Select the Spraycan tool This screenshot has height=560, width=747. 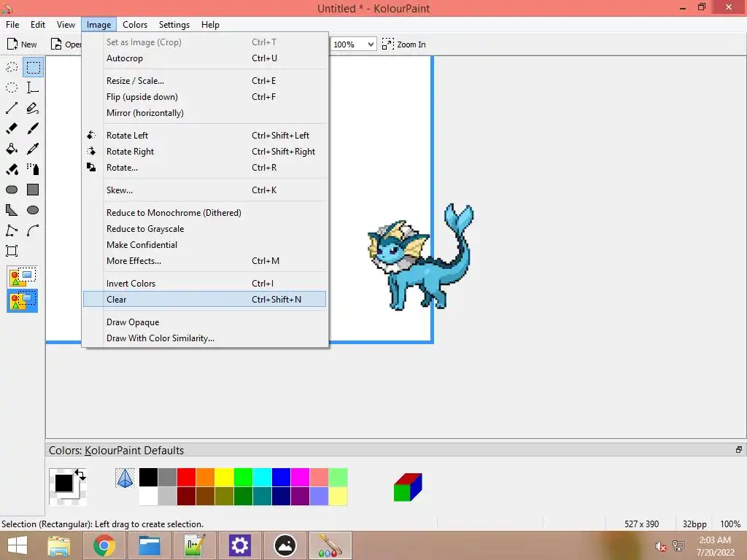tap(33, 169)
